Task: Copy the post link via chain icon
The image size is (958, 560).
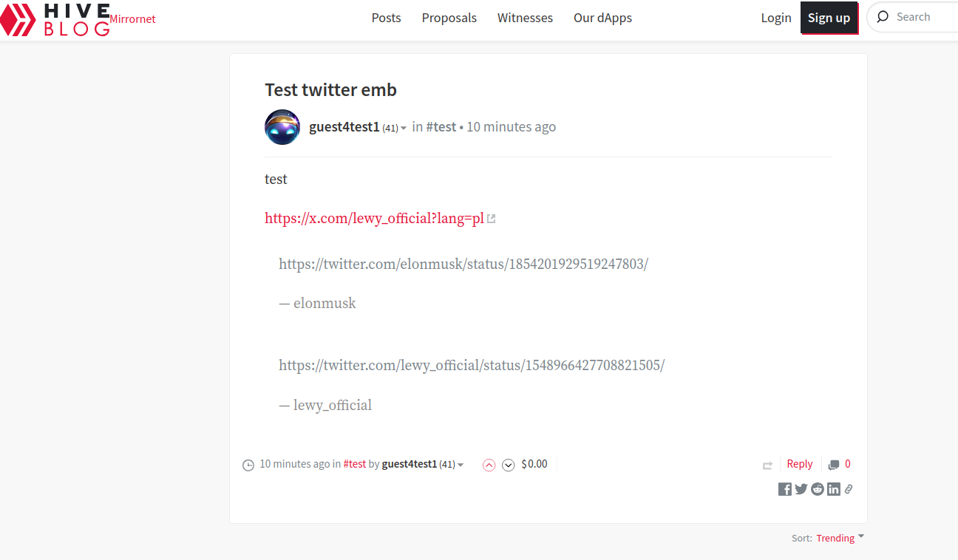Action: pos(849,489)
